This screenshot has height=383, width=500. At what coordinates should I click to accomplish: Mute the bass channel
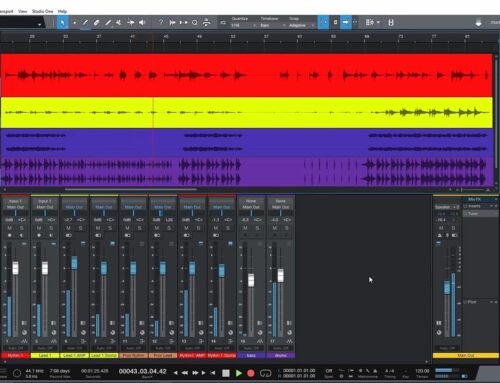[245, 228]
